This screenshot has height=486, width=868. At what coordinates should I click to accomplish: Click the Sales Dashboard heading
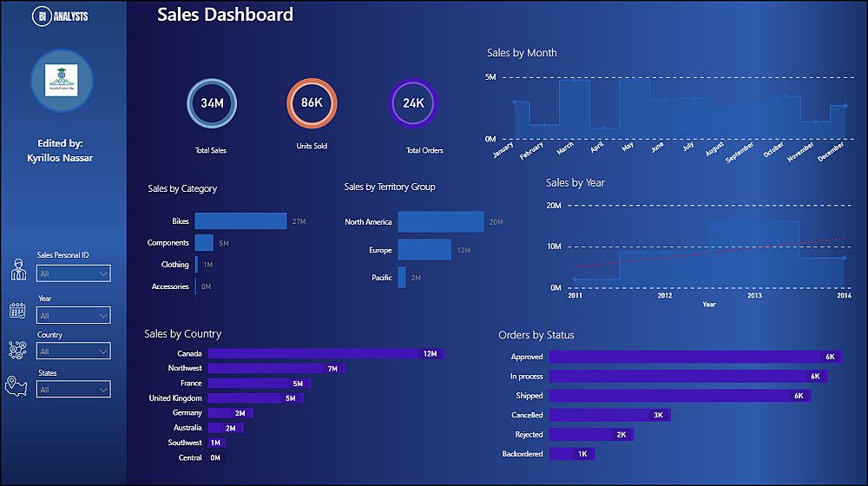(x=226, y=15)
